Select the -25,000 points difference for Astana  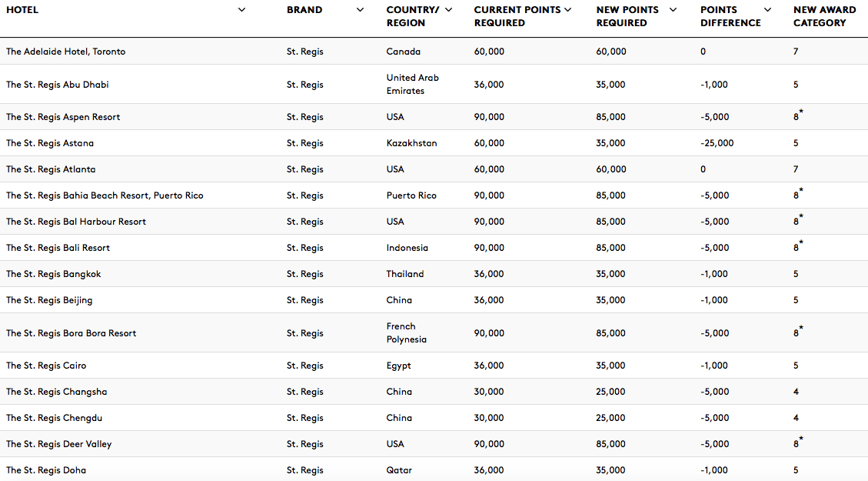(717, 143)
